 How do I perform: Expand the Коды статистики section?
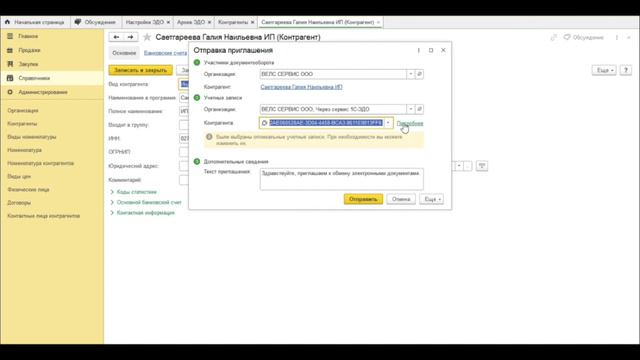pyautogui.click(x=136, y=192)
